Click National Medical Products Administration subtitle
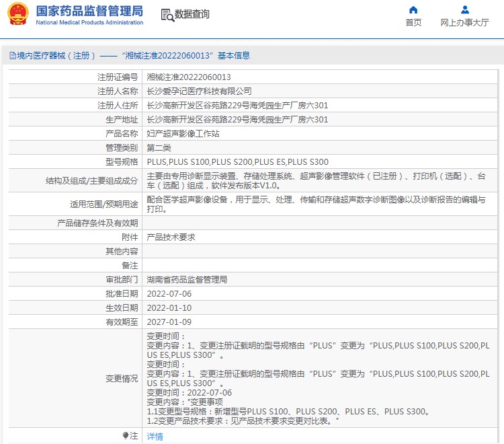504x444 pixels. tap(89, 22)
